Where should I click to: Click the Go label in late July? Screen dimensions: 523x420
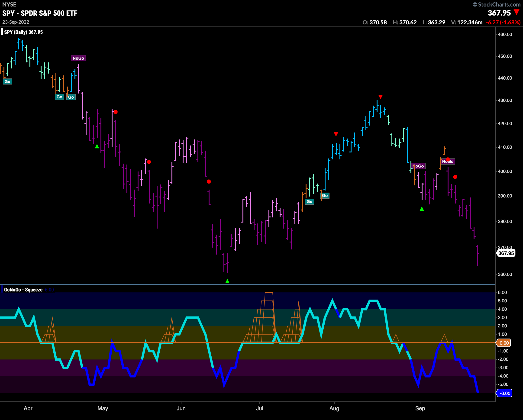pos(325,196)
